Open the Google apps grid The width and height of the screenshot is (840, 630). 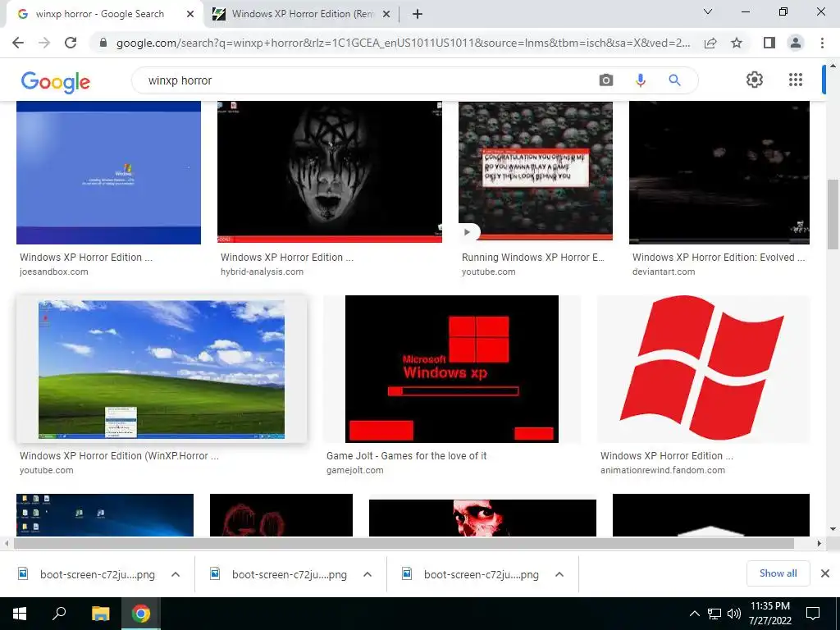coord(796,80)
